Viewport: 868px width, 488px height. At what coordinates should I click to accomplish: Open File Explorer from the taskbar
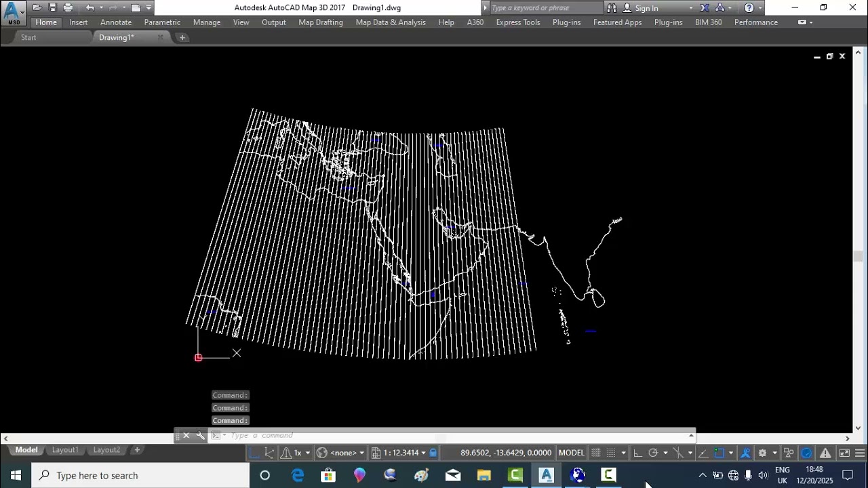point(484,475)
